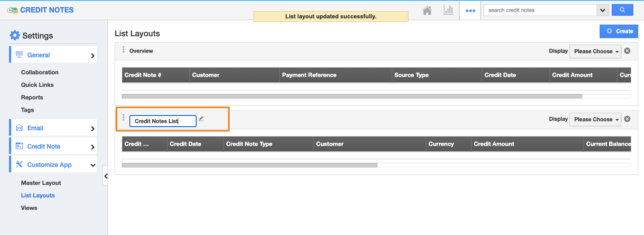Open the reports bar chart icon
Viewport: 644px width, 235px height.
pyautogui.click(x=448, y=10)
